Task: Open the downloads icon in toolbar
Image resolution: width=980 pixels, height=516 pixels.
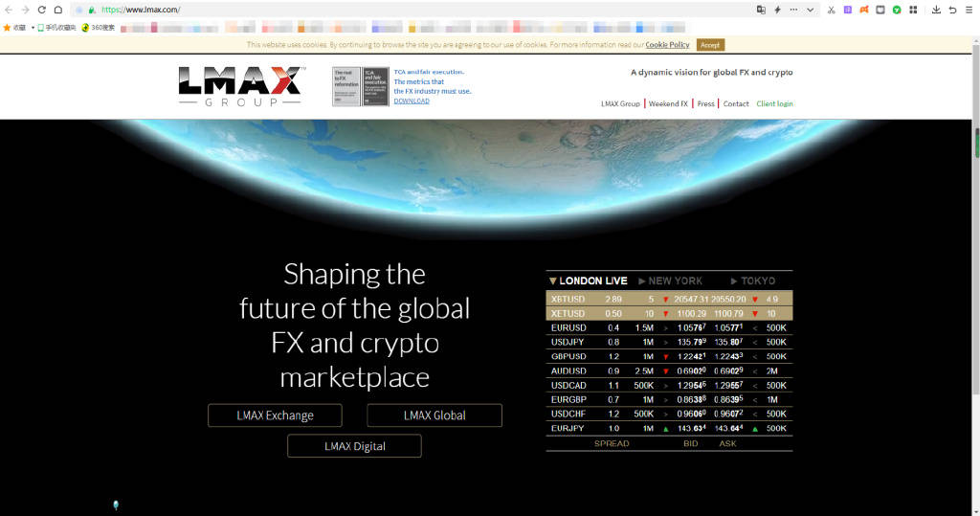Action: click(x=937, y=10)
